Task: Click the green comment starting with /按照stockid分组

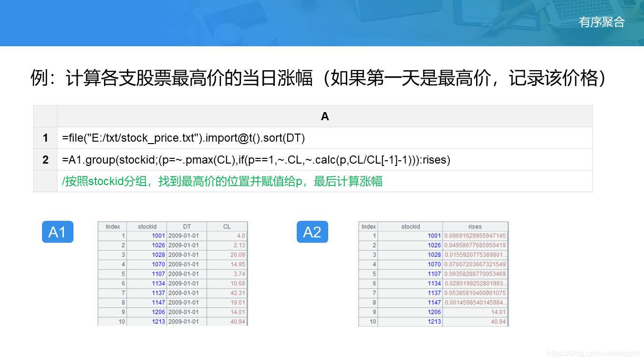Action: 222,181
